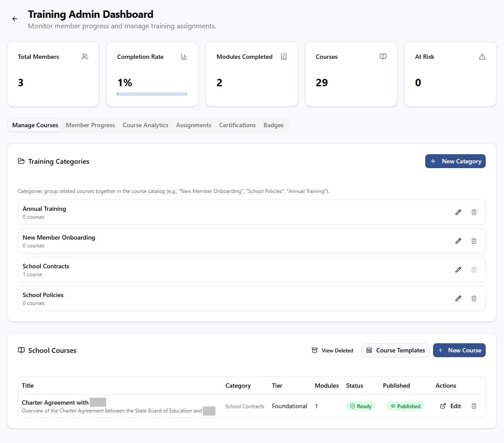Screen dimensions: 504x443
Task: Click the Courses count 29
Action: tap(322, 83)
